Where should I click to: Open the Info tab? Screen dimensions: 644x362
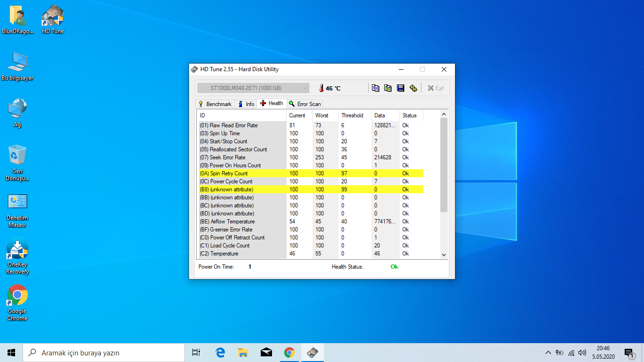[x=246, y=104]
